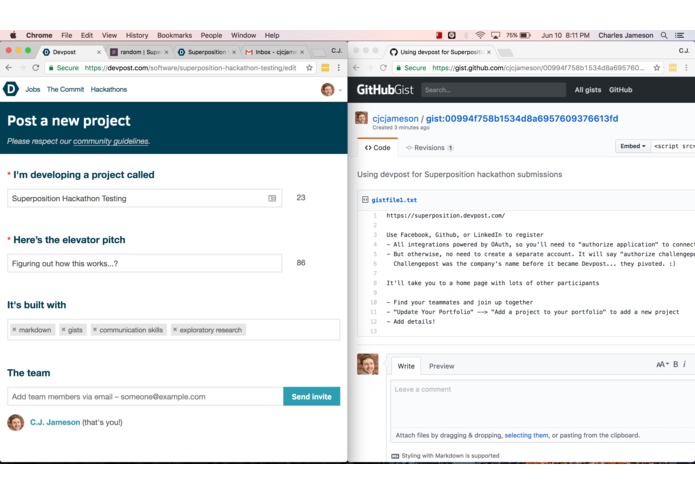Click the bold formatting icon in comment editor

click(675, 364)
